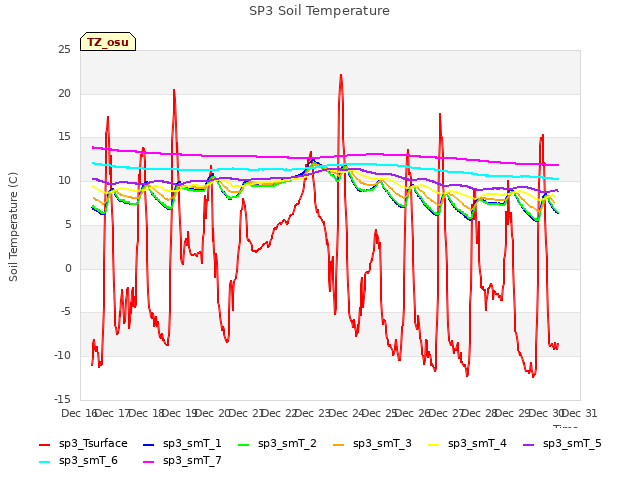
Task: Toggle the sp3_smT_6 legend entry
Action: pos(78,460)
